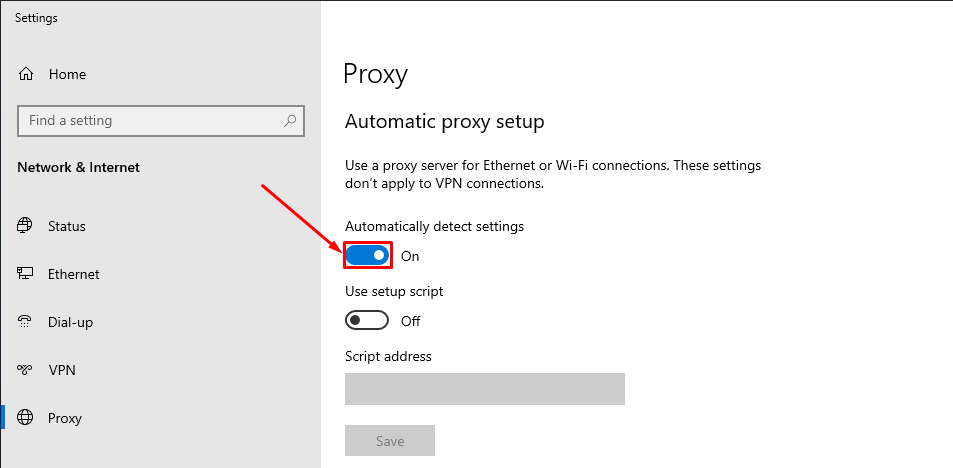Click the Ethernet monitor icon
The image size is (953, 468).
click(26, 274)
